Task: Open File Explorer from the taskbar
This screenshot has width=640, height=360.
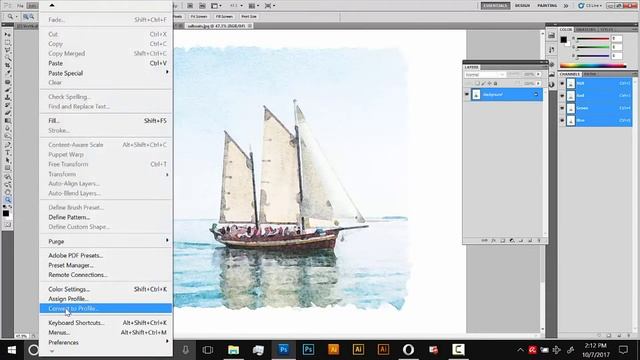Action: 233,350
